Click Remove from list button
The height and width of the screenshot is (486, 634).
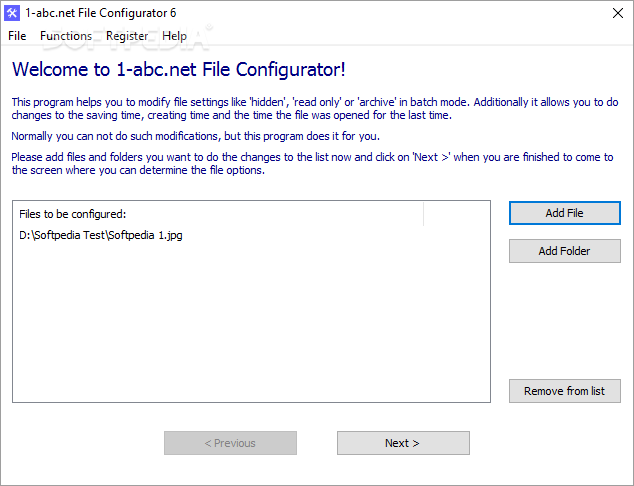pos(564,391)
